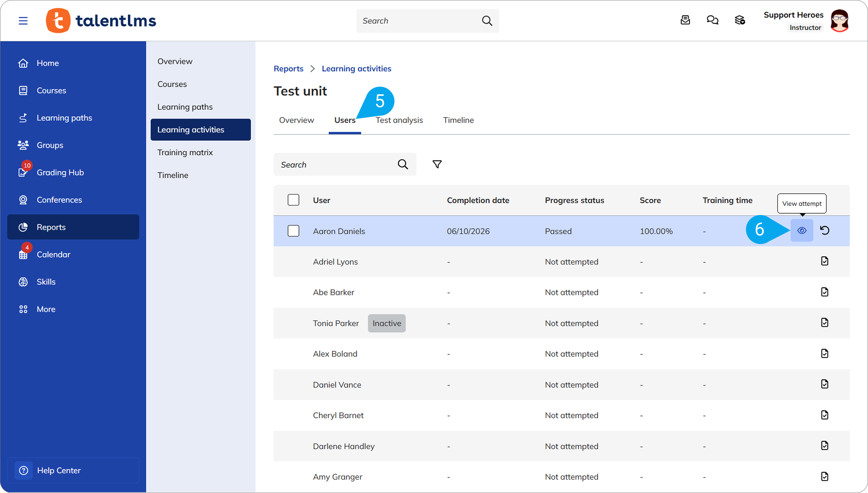Switch to the Test analysis tab
The height and width of the screenshot is (493, 868).
pos(399,120)
